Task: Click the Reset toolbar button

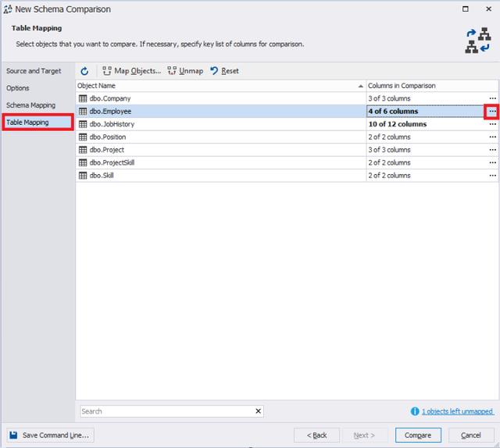Action: (x=224, y=71)
